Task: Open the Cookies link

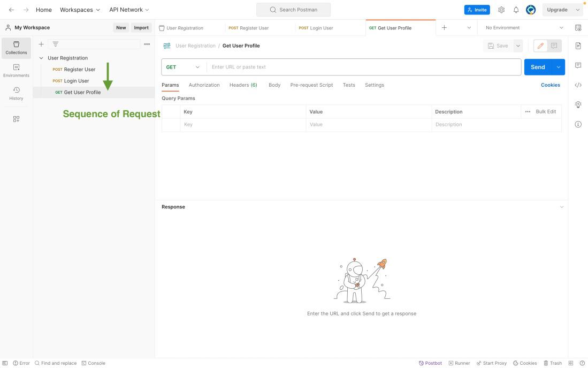Action: point(550,85)
